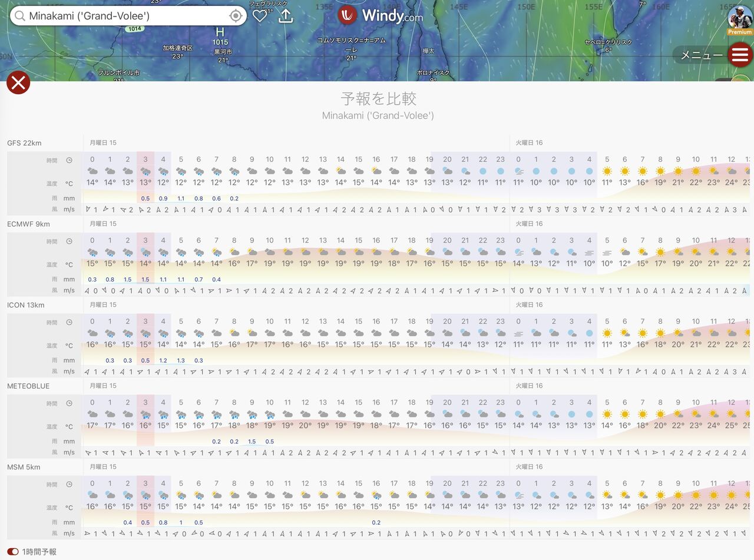
Task: Select the GFS 22km model label
Action: (x=24, y=143)
